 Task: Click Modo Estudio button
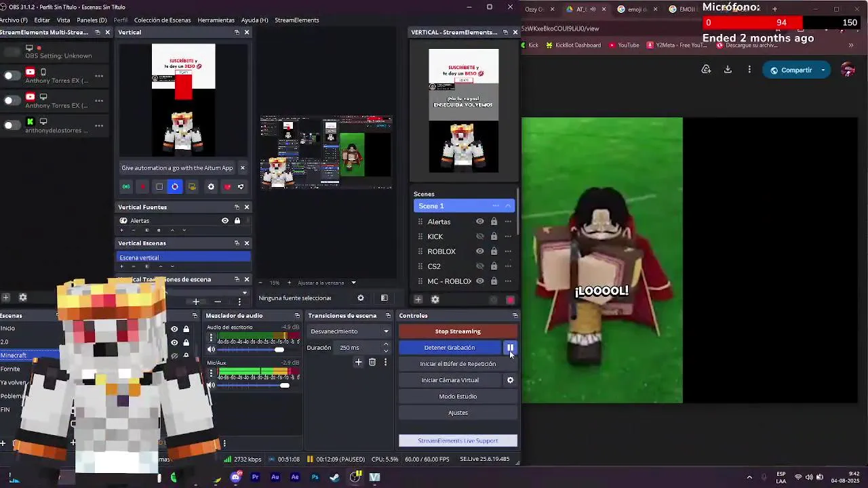point(458,396)
